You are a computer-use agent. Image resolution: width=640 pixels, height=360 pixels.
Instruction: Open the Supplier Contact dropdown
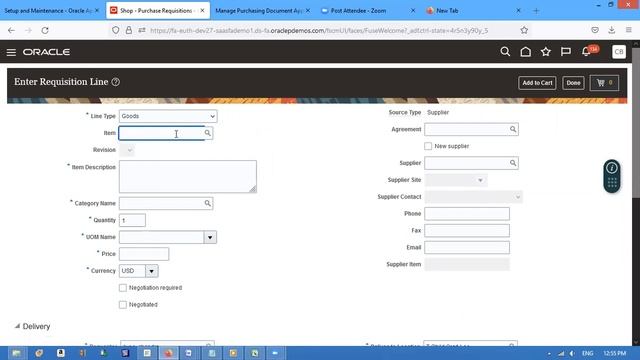click(x=473, y=197)
